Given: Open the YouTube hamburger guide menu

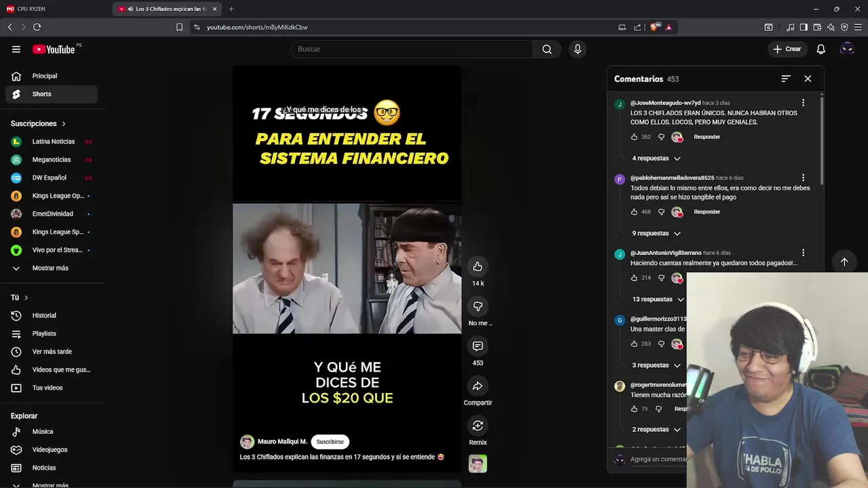Looking at the screenshot, I should coord(16,49).
